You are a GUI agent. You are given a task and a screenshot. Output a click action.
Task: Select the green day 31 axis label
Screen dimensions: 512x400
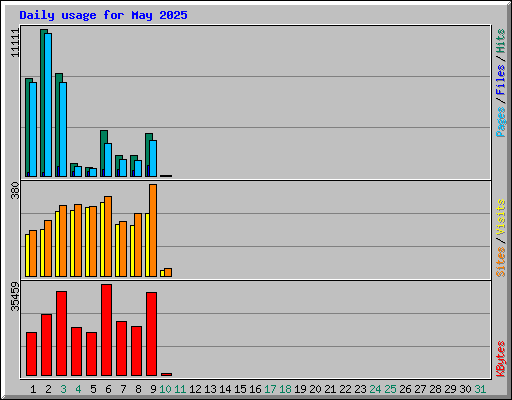pos(480,389)
